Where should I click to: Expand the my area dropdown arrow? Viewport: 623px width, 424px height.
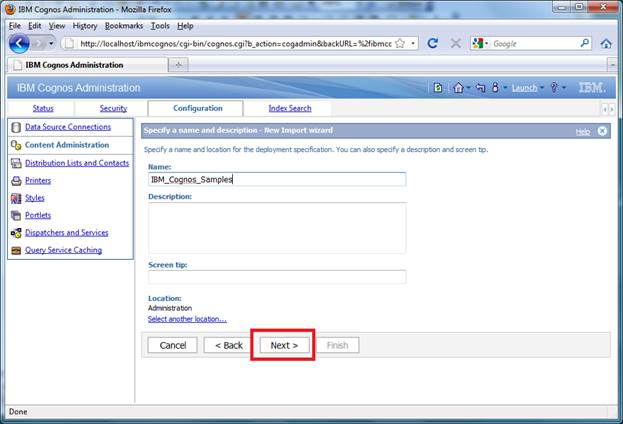click(505, 87)
